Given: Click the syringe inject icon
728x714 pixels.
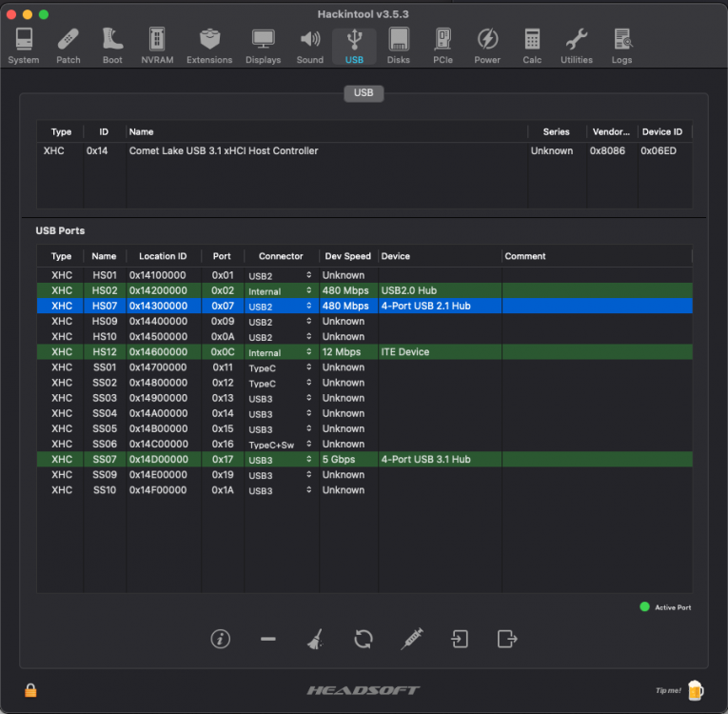Looking at the screenshot, I should [411, 639].
